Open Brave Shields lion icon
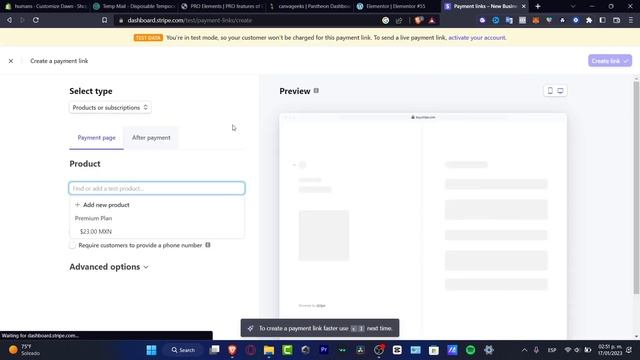The width and height of the screenshot is (640, 360). (x=418, y=20)
